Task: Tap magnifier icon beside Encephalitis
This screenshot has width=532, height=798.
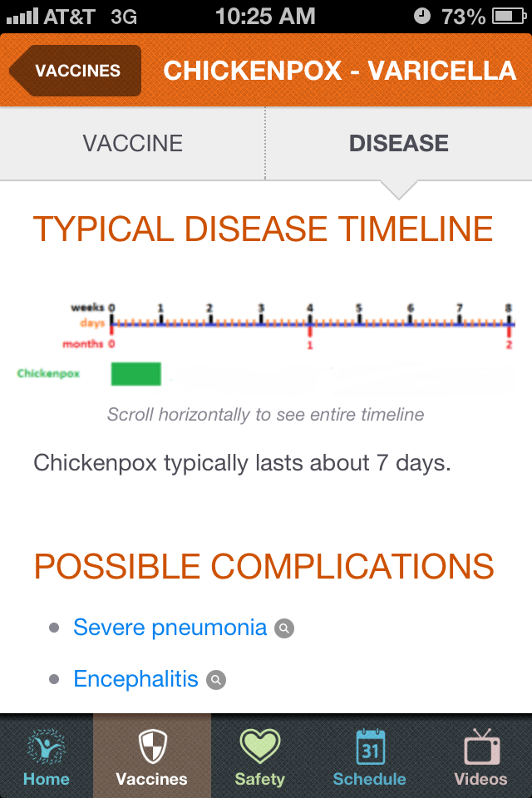Action: pos(216,680)
